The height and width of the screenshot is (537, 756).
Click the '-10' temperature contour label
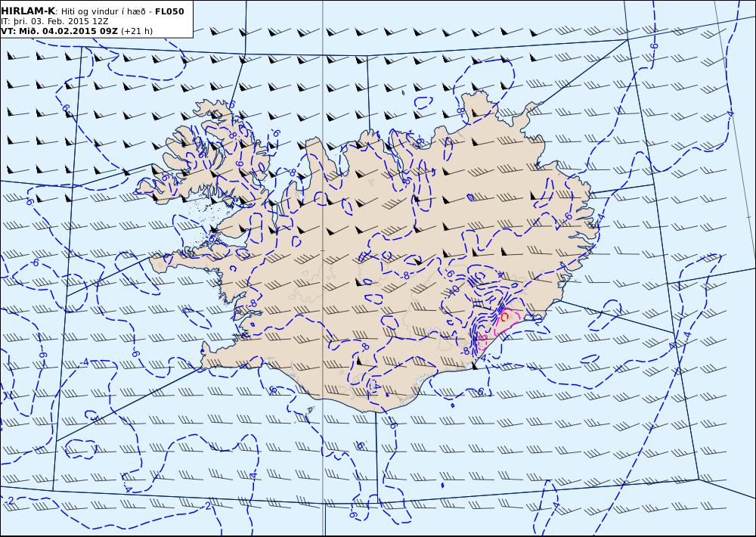[454, 290]
